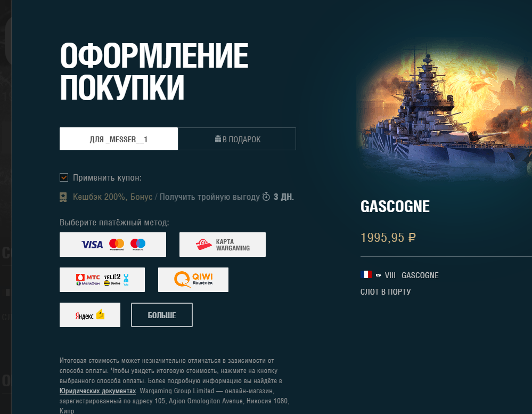The width and height of the screenshot is (532, 414).
Task: Click the battleship class icon near VIII
Action: pos(378,275)
